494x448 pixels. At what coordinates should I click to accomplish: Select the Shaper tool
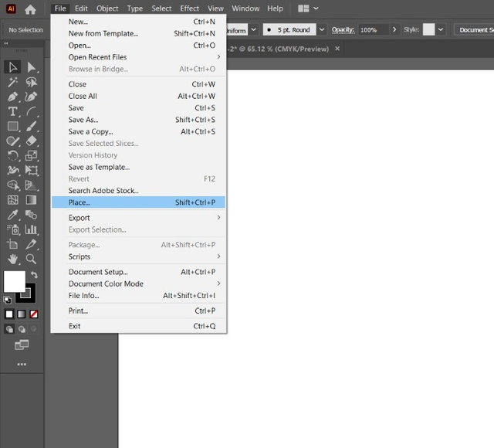(x=12, y=141)
